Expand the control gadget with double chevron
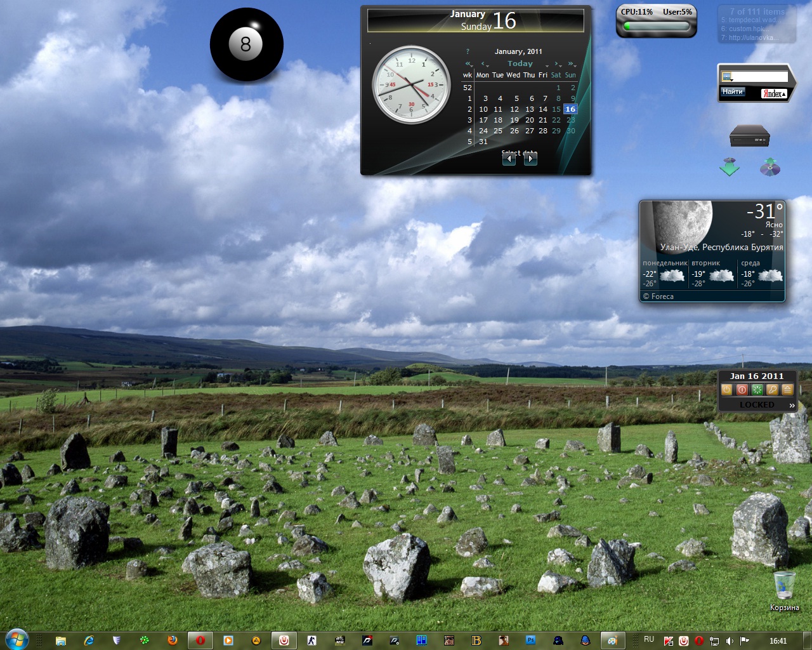This screenshot has width=812, height=650. pyautogui.click(x=792, y=405)
